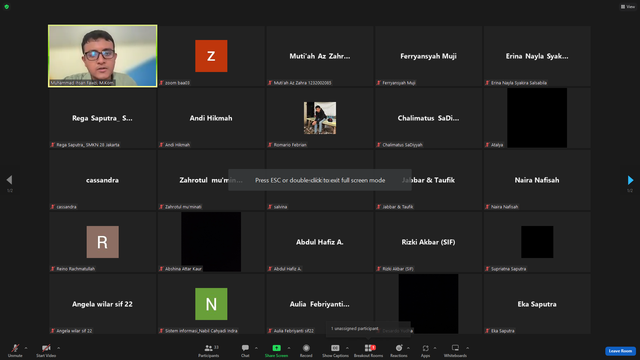Start Video with the camera icon
This screenshot has height=360, width=640.
pyautogui.click(x=46, y=350)
